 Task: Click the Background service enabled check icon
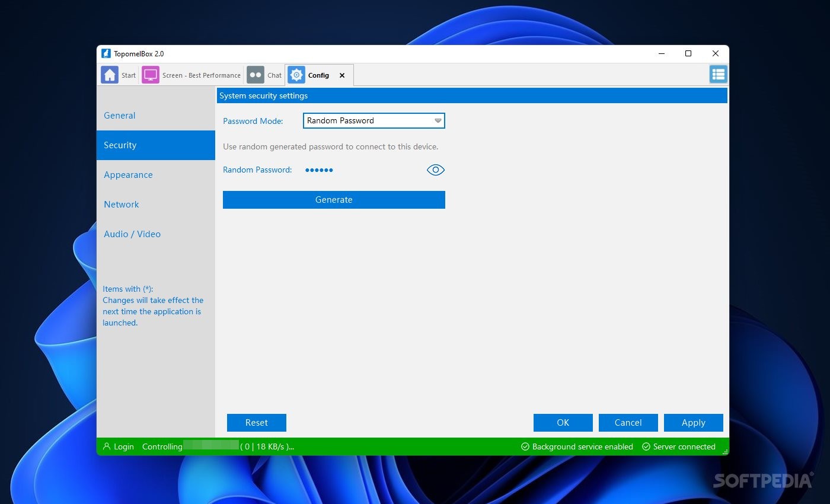[525, 446]
